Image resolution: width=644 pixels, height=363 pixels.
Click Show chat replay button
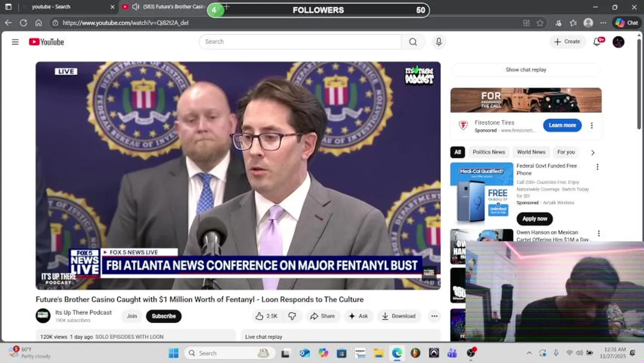526,70
